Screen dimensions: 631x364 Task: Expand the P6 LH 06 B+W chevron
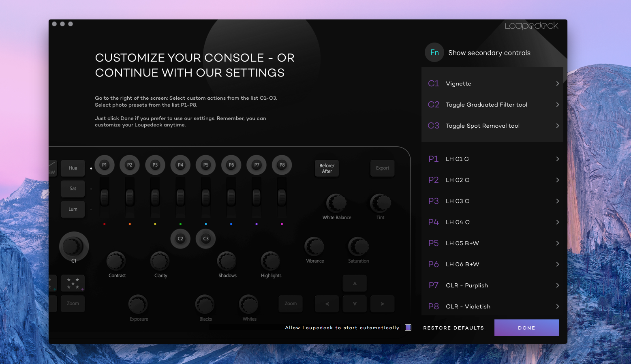click(558, 264)
